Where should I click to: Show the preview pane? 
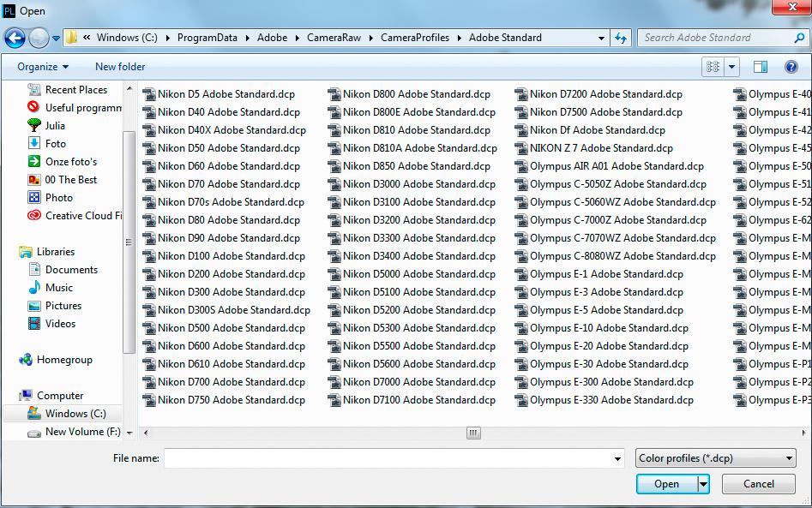761,67
